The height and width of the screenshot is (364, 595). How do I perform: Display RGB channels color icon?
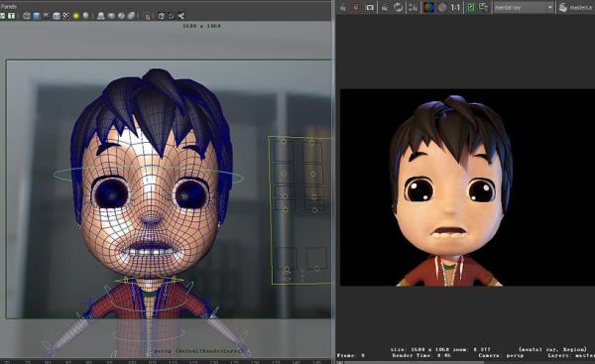(428, 8)
